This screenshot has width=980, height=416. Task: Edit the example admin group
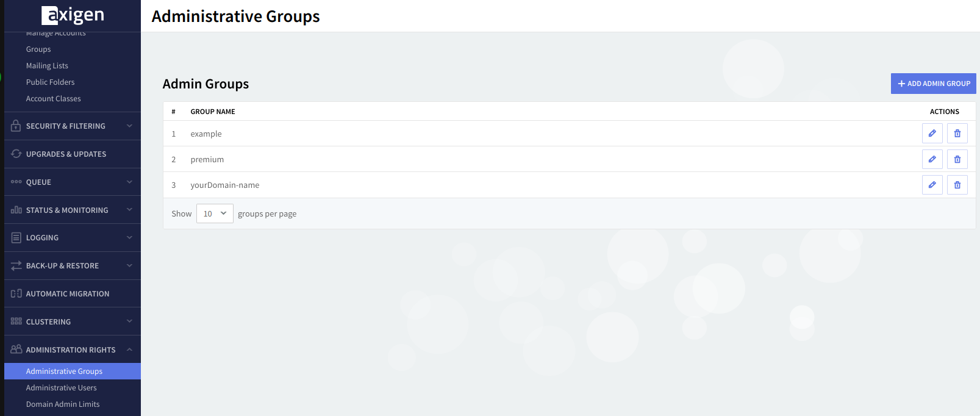(x=932, y=134)
